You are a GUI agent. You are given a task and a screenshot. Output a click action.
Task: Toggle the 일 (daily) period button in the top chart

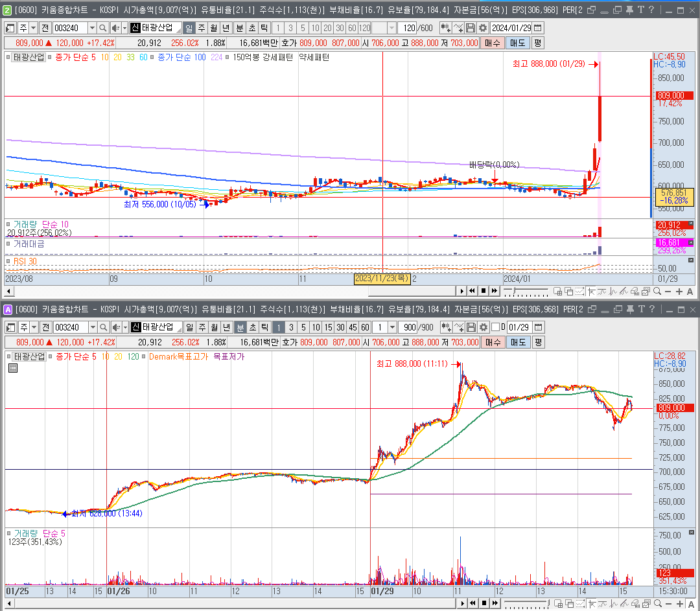click(189, 28)
